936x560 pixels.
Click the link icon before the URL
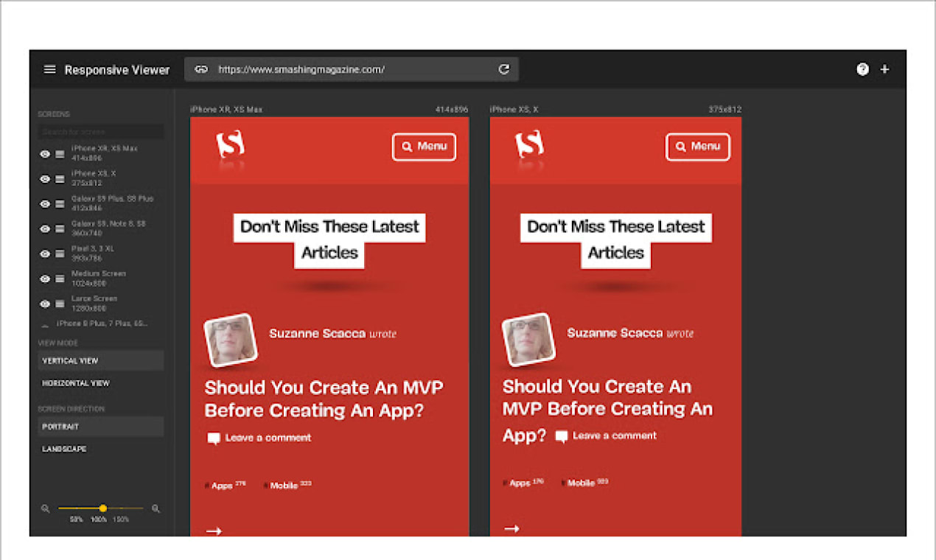click(x=201, y=69)
